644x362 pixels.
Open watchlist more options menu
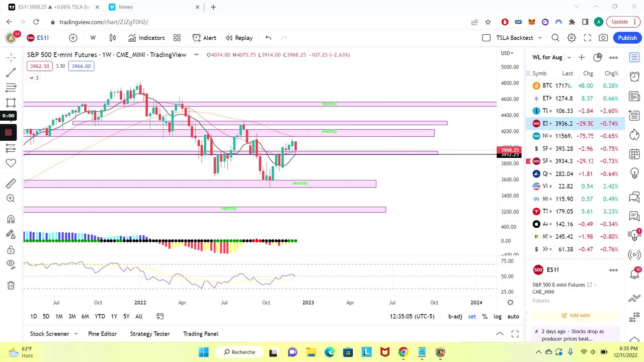pos(613,57)
